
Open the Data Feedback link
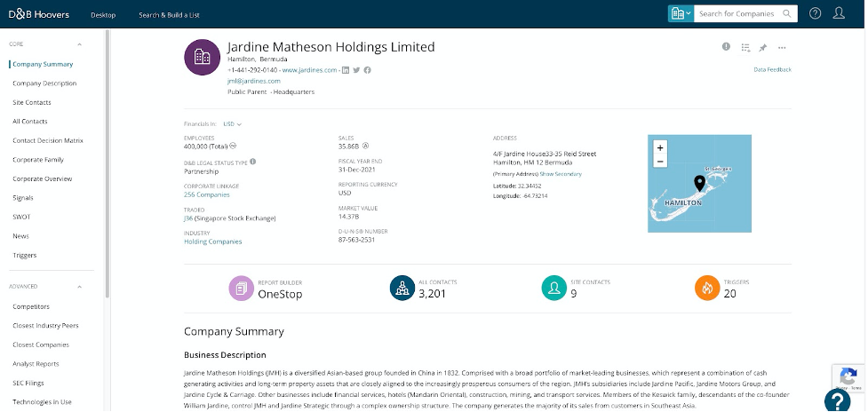tap(772, 69)
